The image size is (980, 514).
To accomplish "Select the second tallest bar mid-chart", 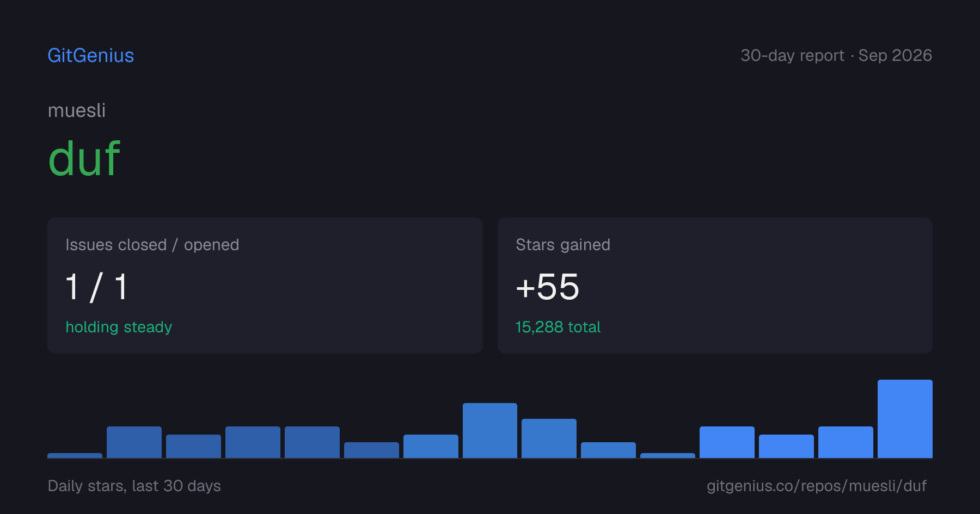I will click(490, 430).
